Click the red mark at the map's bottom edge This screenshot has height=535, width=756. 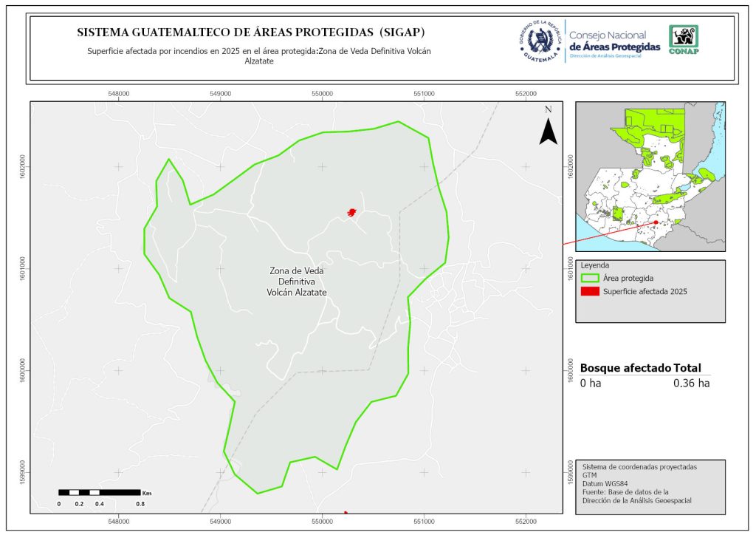click(346, 511)
